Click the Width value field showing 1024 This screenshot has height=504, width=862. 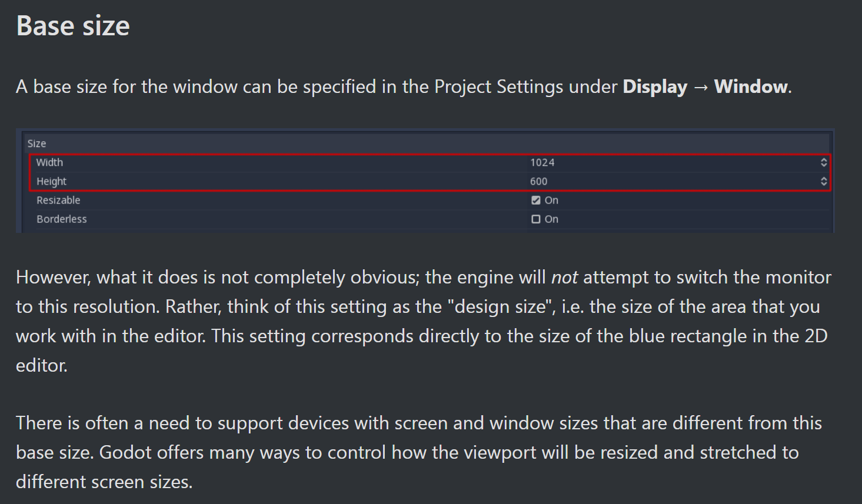click(x=674, y=162)
